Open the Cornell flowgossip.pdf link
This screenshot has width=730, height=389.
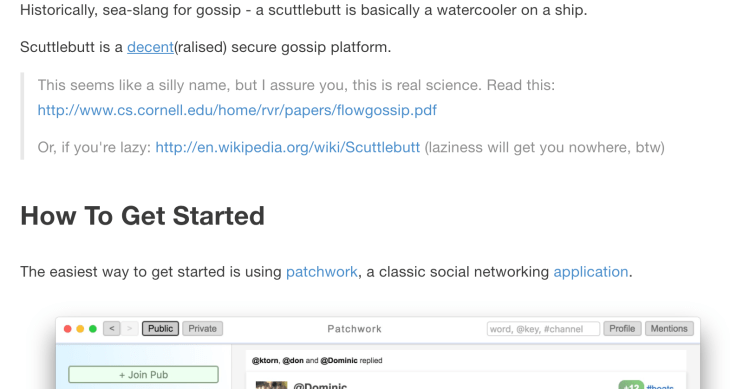click(x=237, y=110)
